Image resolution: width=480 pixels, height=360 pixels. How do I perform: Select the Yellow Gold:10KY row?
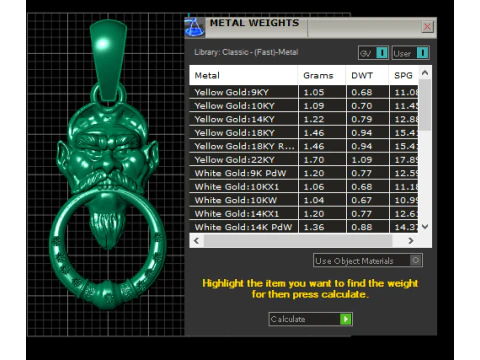304,106
